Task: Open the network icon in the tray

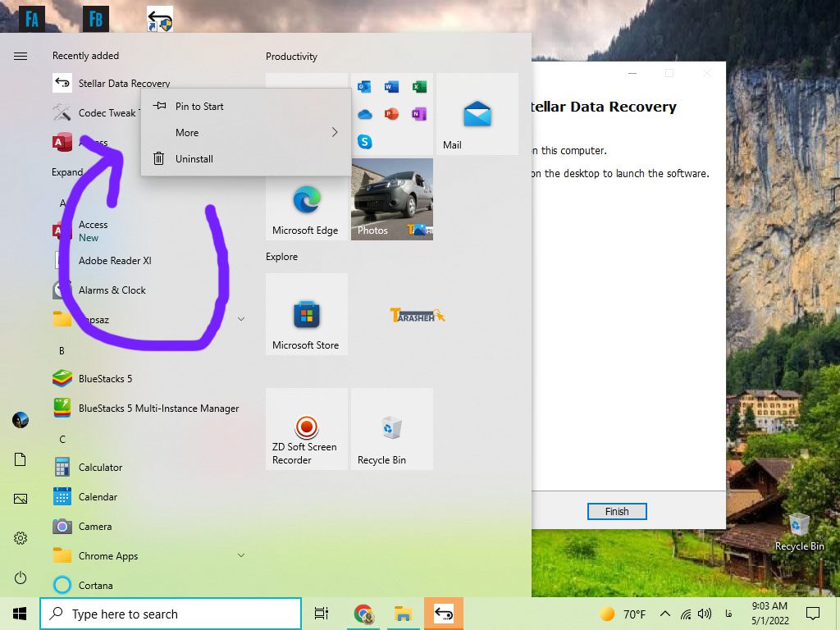Action: (686, 614)
